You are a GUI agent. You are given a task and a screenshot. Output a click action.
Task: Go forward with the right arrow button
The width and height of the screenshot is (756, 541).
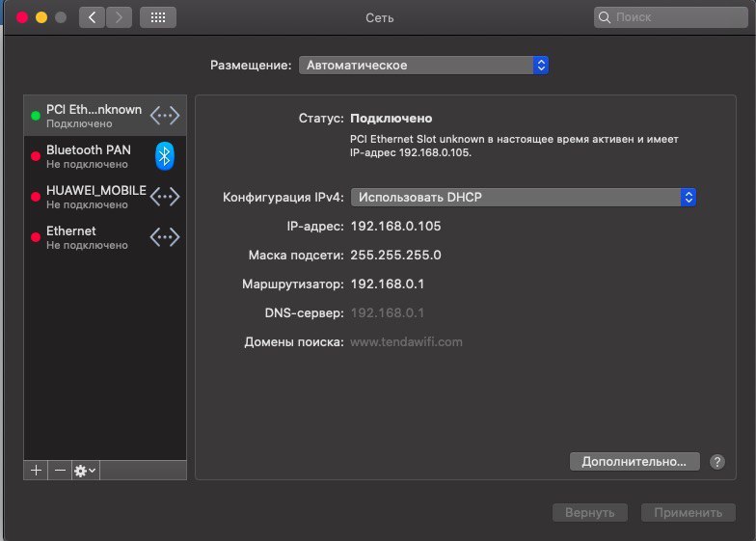coord(120,17)
